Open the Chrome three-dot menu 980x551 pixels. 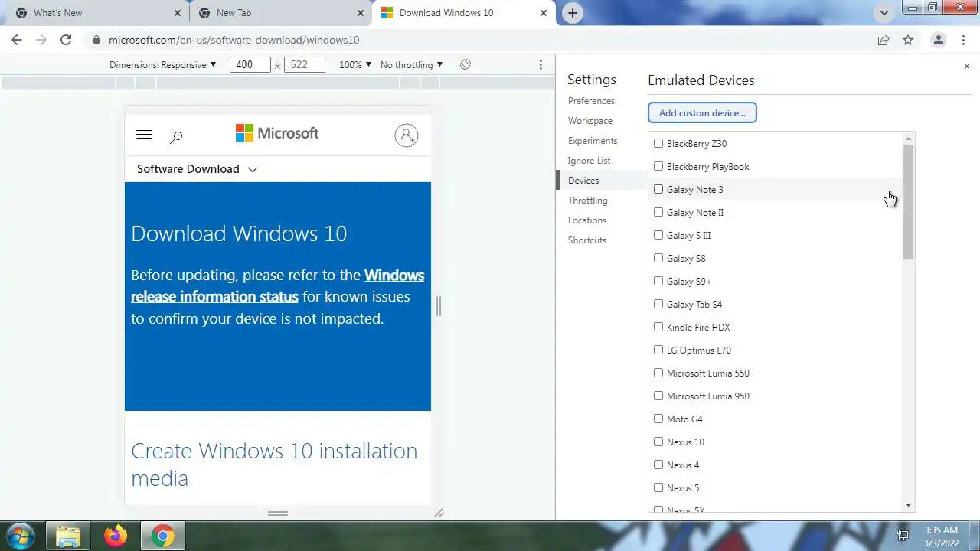(964, 40)
